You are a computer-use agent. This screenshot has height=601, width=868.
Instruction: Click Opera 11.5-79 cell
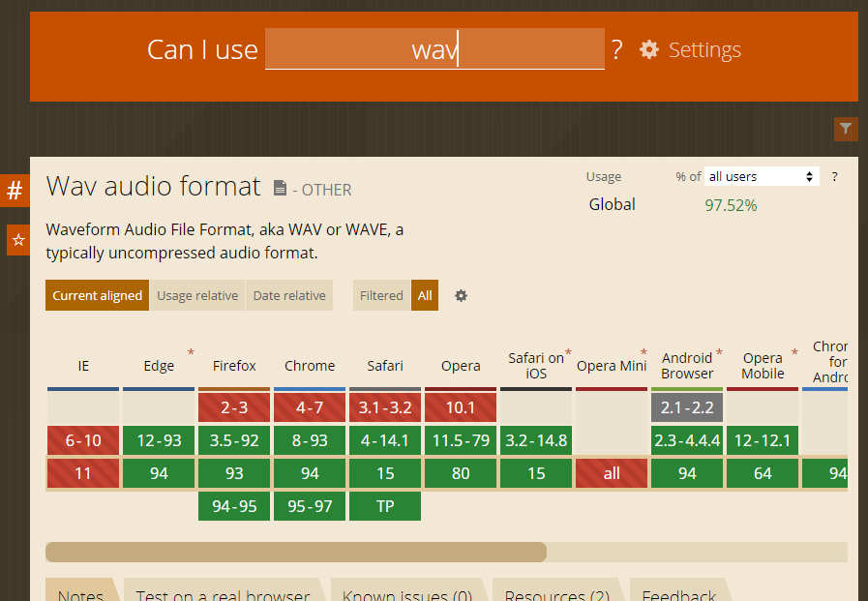pos(461,440)
